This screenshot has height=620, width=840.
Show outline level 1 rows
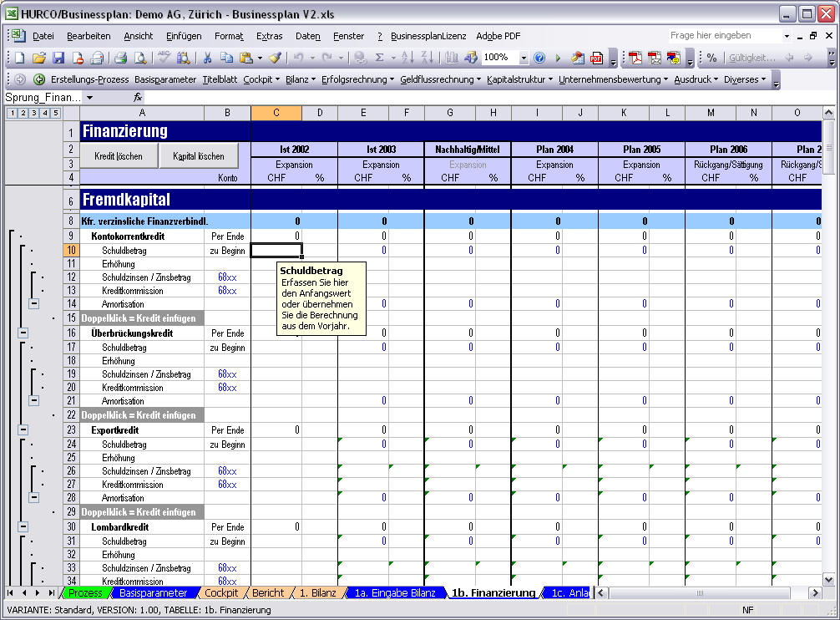coord(13,113)
